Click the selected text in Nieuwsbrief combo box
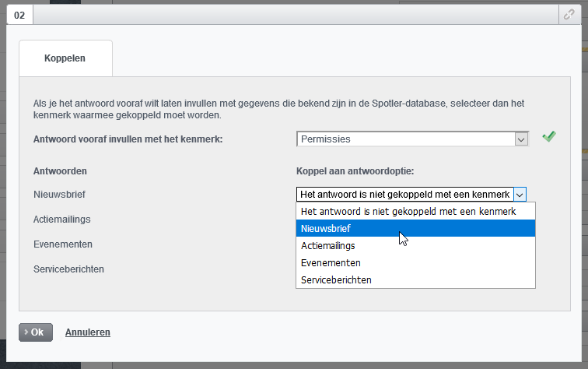Screen dimensions: 588x369 tap(404, 194)
